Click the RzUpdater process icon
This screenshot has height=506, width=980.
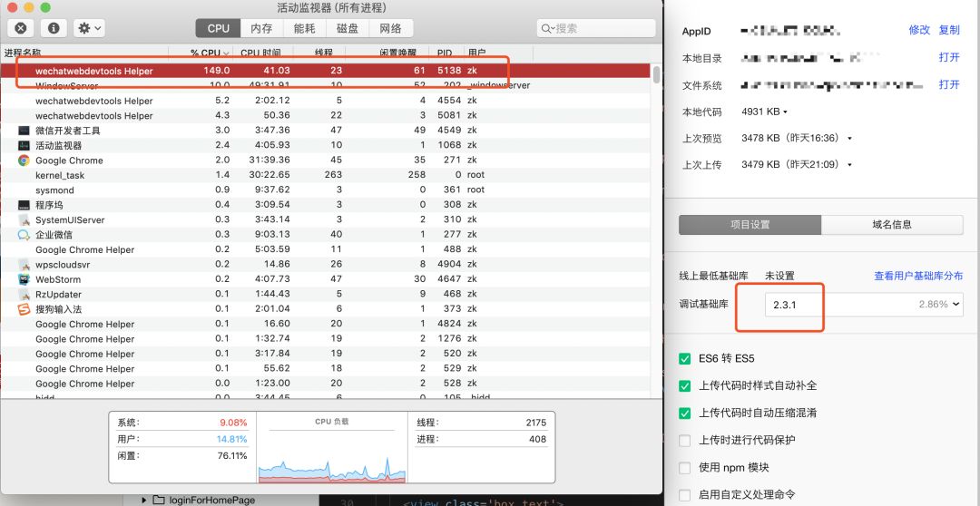click(24, 294)
